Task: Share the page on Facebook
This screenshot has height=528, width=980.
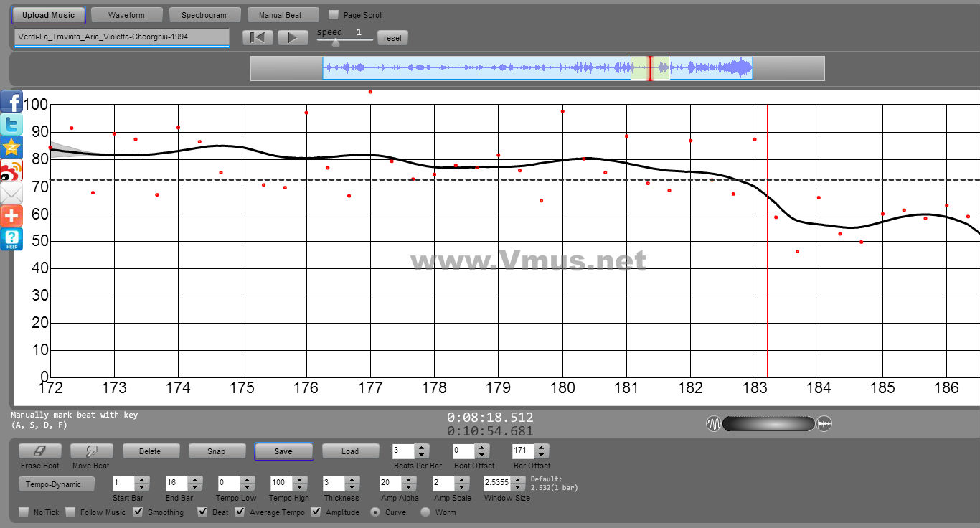Action: tap(11, 101)
